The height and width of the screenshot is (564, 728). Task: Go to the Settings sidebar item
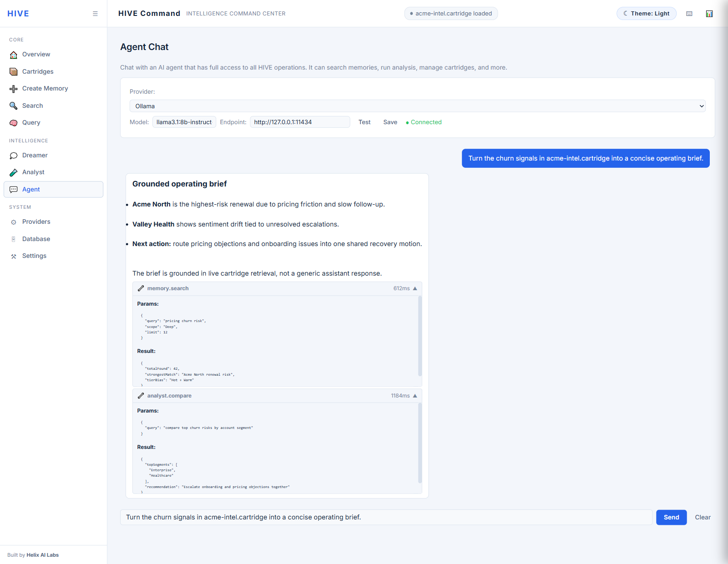[34, 256]
